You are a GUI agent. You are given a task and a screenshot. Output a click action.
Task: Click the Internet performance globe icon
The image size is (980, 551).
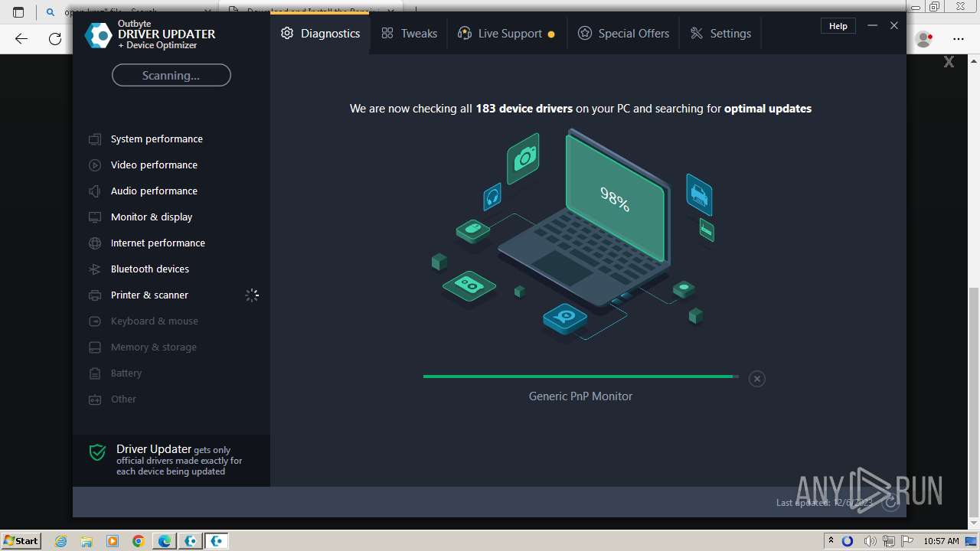tap(95, 243)
